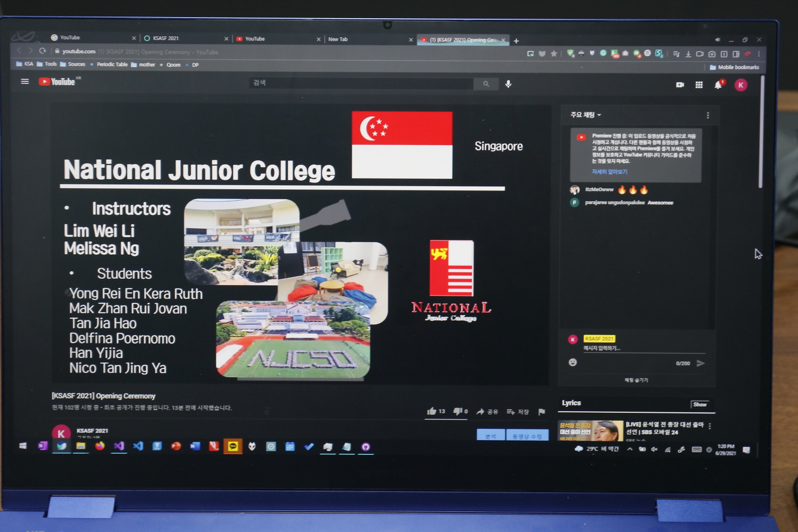Select the KSASF 2021 Opening Ceremony tab

463,40
